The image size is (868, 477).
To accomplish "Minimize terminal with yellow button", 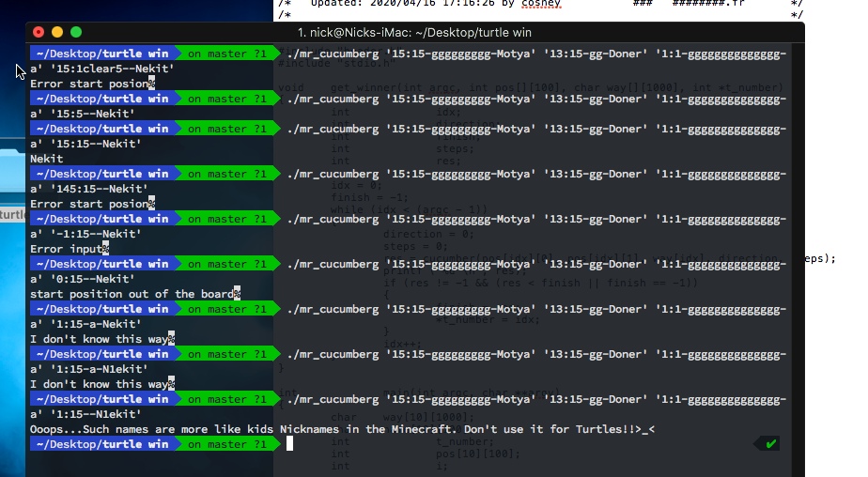I will [x=57, y=32].
